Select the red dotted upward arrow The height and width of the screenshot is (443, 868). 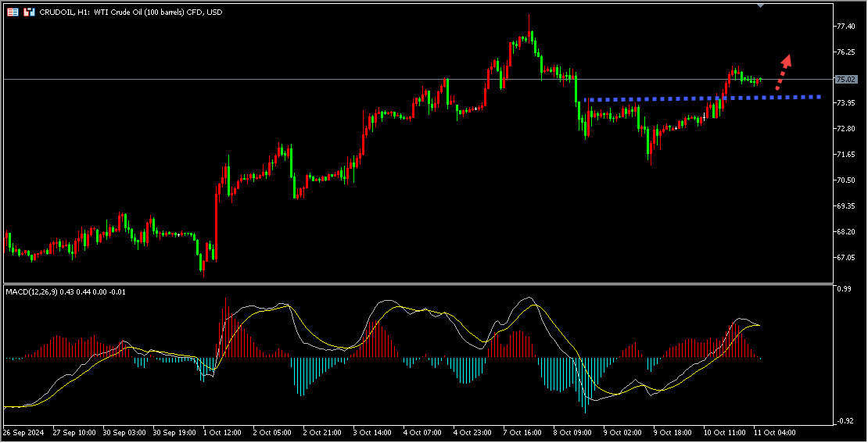pos(784,72)
